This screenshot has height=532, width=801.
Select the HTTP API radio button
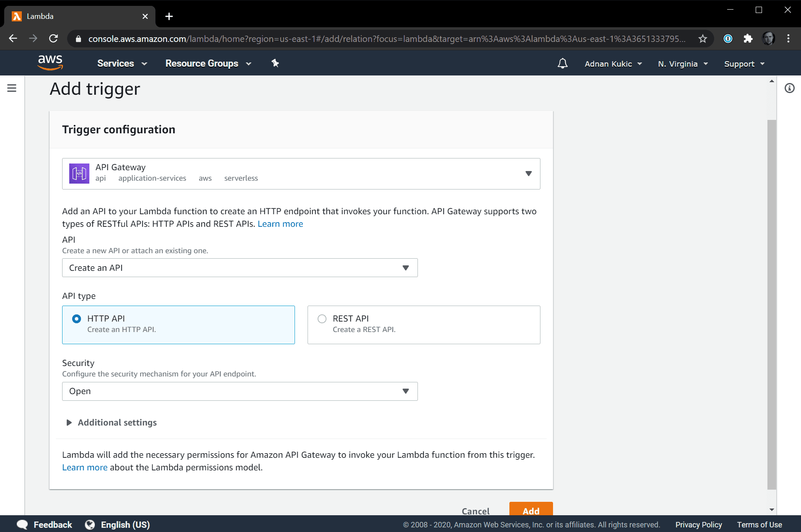[76, 319]
